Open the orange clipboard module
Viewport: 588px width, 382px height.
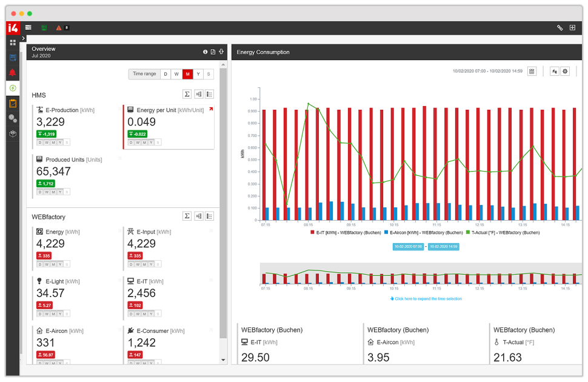coord(13,103)
